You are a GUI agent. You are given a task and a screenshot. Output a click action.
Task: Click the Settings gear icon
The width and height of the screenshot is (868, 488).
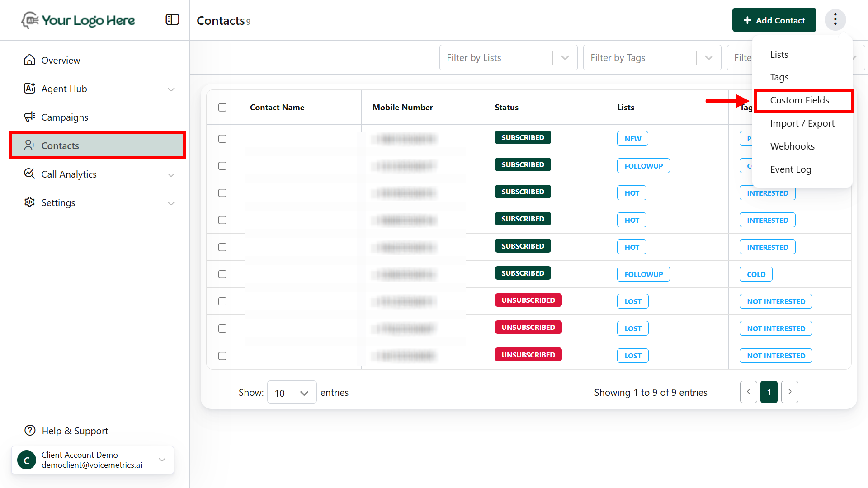tap(29, 202)
